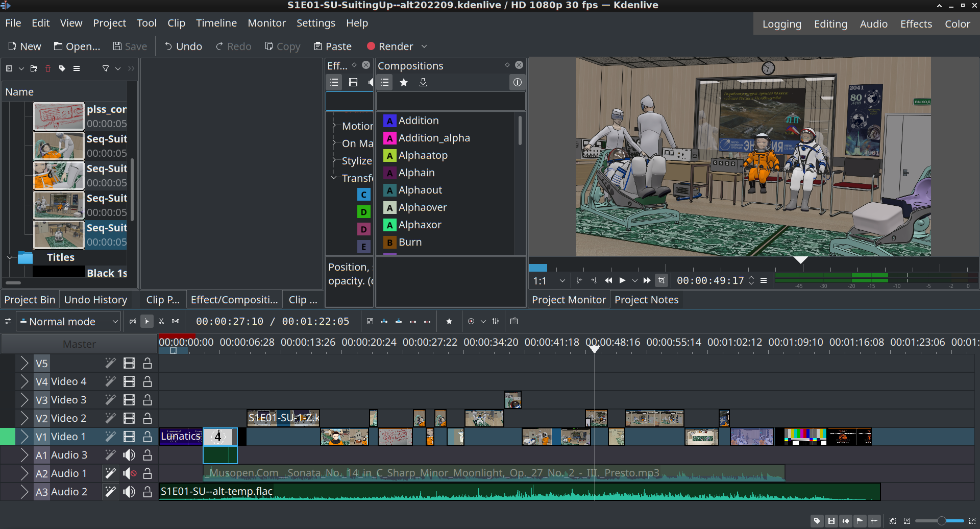980x529 pixels.
Task: Click the download new compositions icon
Action: pos(423,82)
